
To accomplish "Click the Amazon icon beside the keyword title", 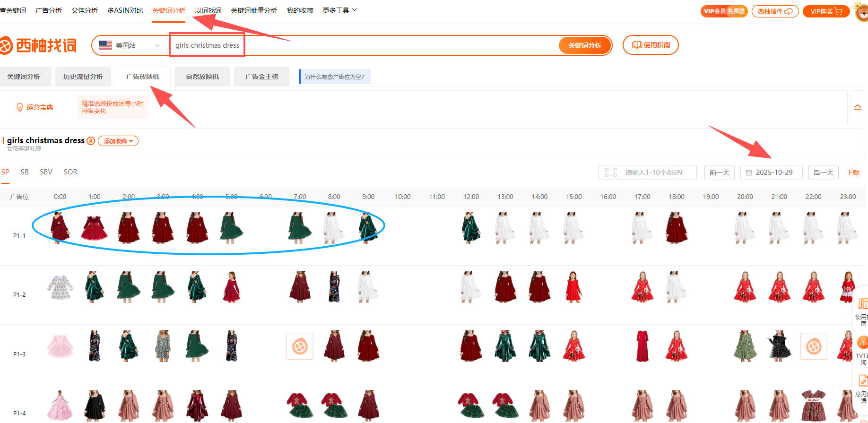I will pyautogui.click(x=91, y=141).
